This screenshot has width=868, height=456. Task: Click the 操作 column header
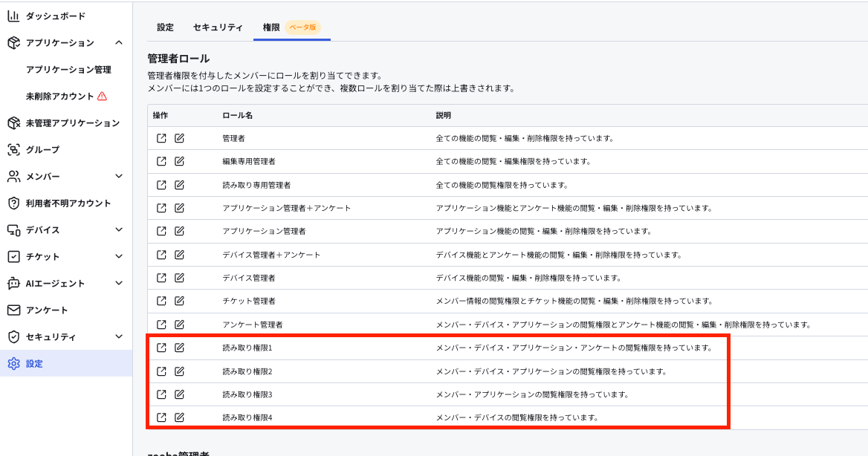[x=160, y=115]
